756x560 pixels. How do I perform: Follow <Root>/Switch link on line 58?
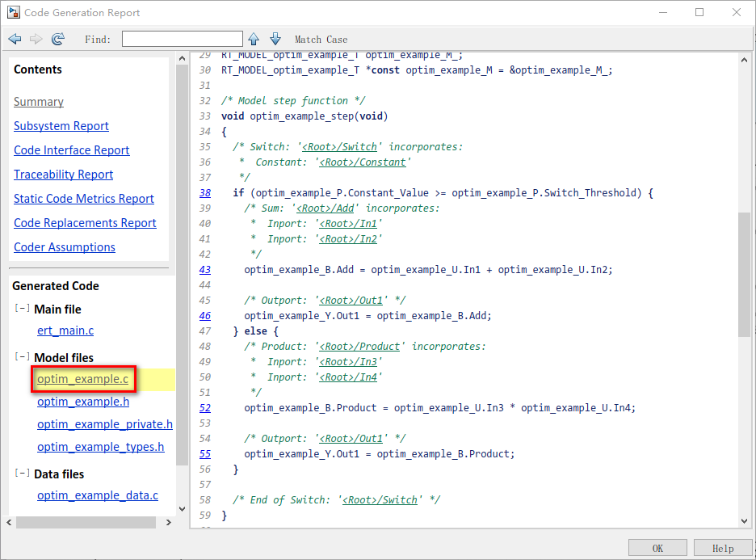pos(380,499)
